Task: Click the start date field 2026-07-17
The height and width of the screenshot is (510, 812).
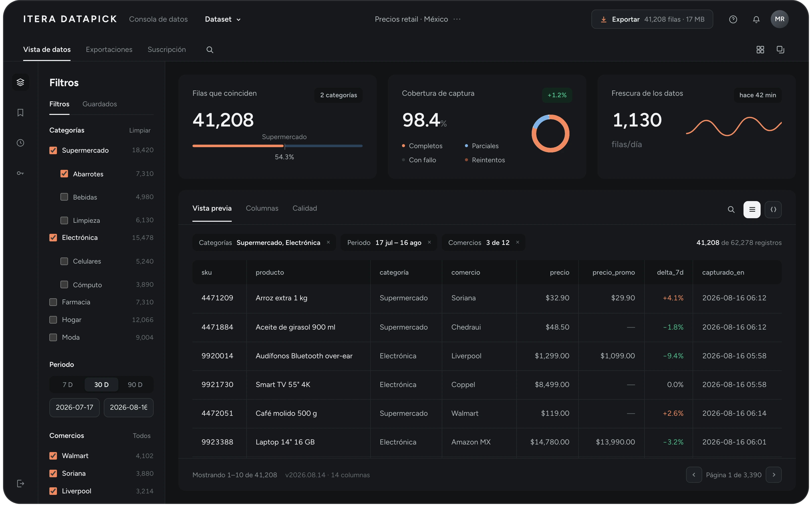Action: [x=74, y=407]
